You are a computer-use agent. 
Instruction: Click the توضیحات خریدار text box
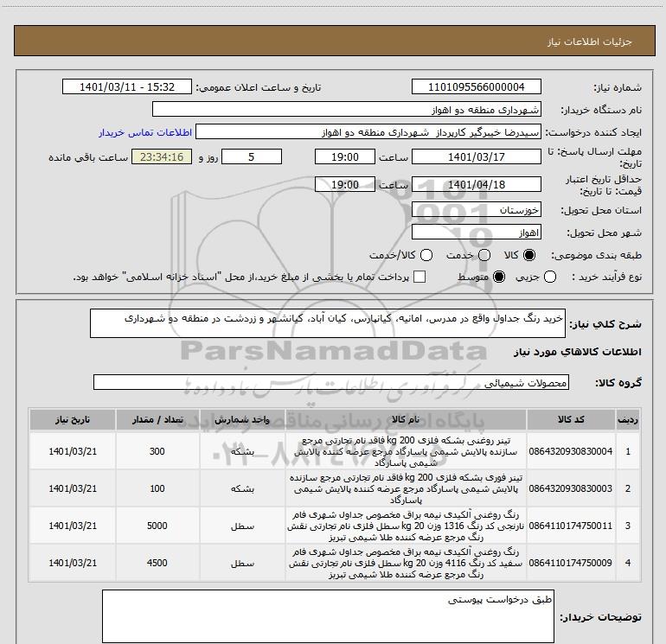[x=328, y=615]
